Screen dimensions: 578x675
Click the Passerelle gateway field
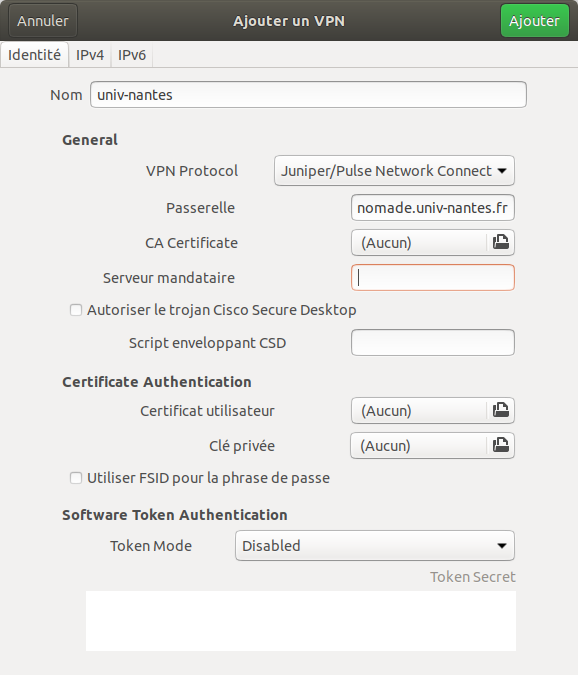click(433, 208)
